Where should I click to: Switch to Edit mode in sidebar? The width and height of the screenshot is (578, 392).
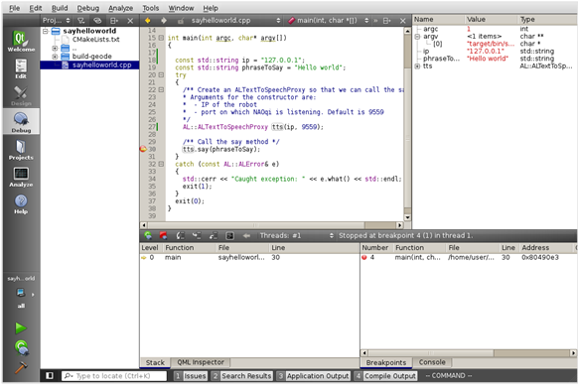click(x=21, y=68)
